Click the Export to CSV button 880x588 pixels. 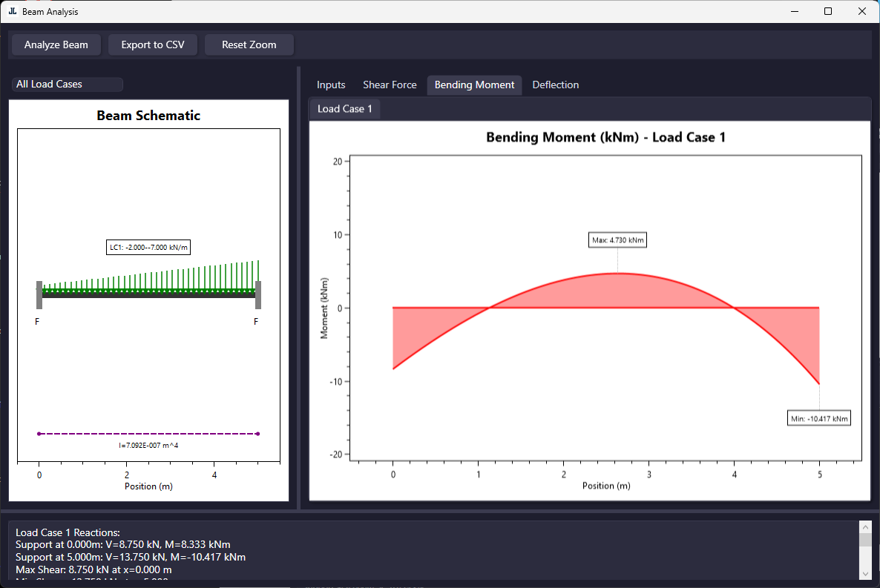pyautogui.click(x=153, y=45)
